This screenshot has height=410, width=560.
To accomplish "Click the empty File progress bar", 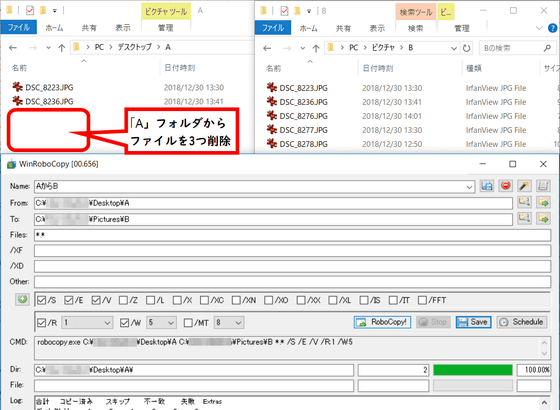I will [x=473, y=386].
